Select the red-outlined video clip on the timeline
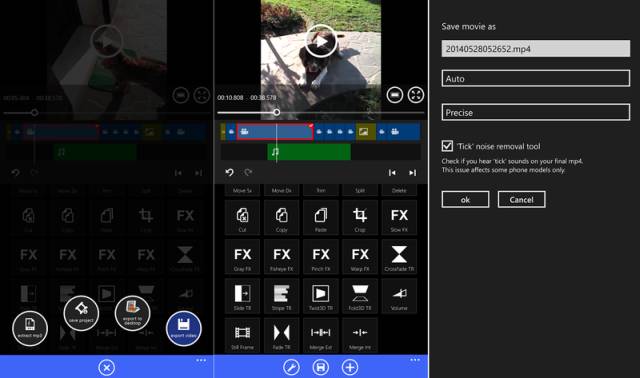The image size is (640, 378). click(x=275, y=132)
